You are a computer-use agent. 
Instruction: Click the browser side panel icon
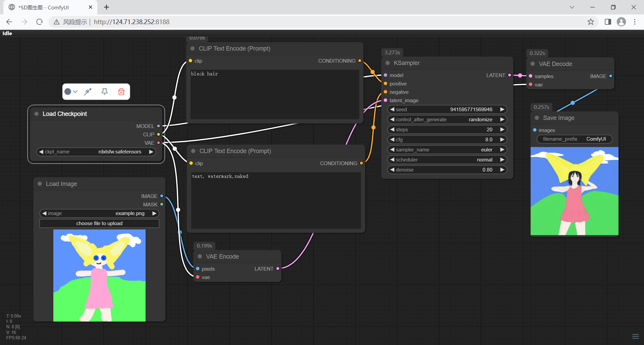pos(608,22)
